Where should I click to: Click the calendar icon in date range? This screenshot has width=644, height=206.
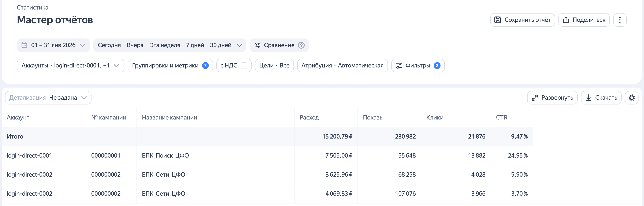pyautogui.click(x=24, y=45)
